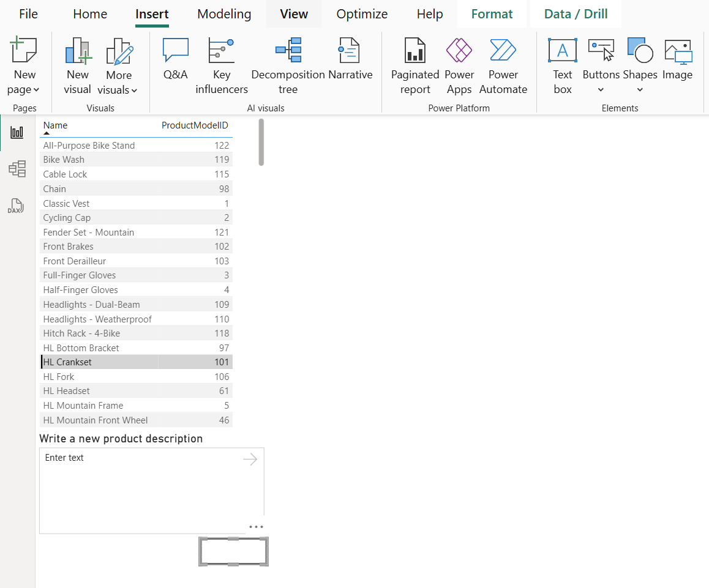Create a New visual
Image resolution: width=709 pixels, height=588 pixels.
tap(77, 64)
